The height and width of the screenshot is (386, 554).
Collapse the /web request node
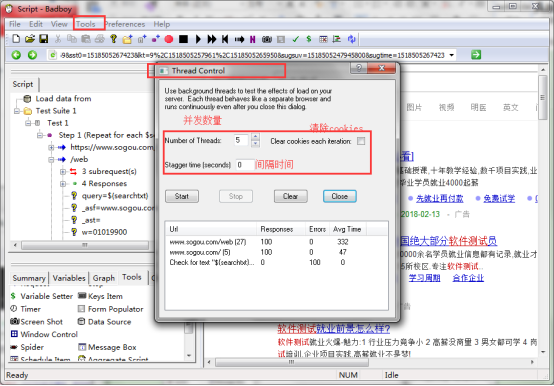click(51, 159)
